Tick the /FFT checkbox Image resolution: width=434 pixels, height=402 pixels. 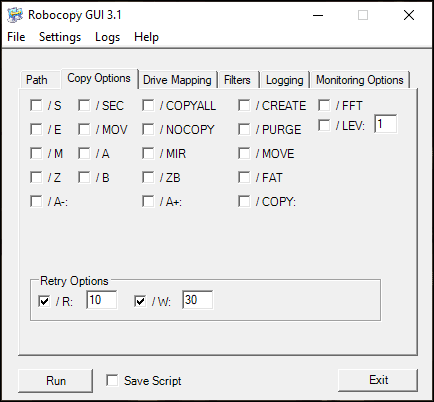click(324, 106)
